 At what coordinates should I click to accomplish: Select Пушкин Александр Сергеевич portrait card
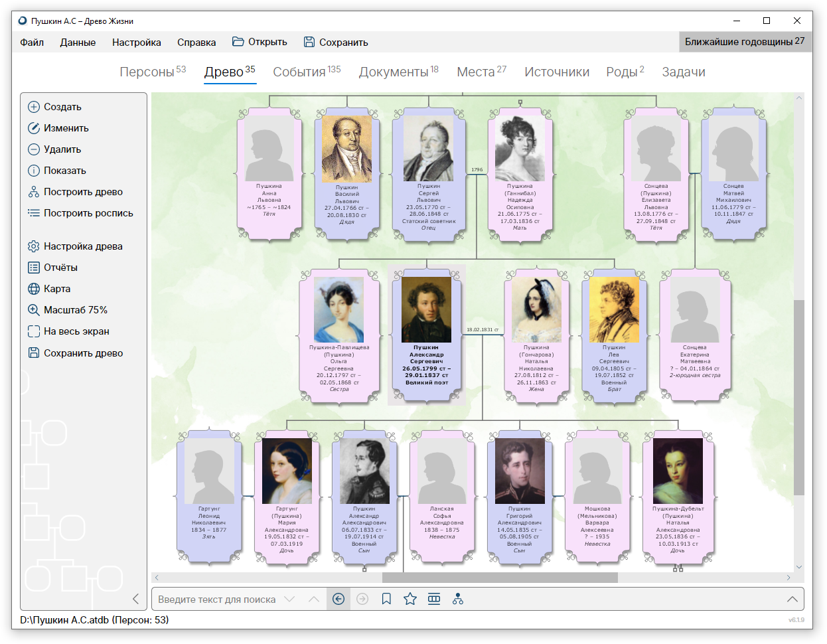tap(426, 335)
